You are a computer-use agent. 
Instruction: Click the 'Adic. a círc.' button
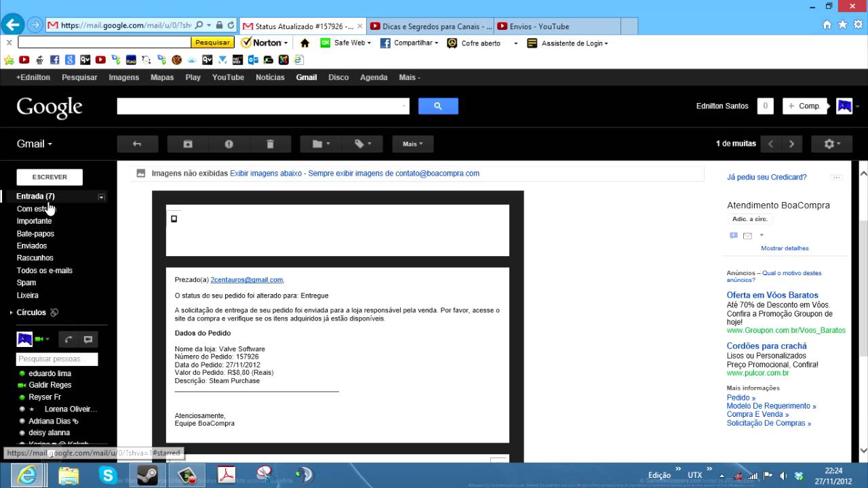750,219
